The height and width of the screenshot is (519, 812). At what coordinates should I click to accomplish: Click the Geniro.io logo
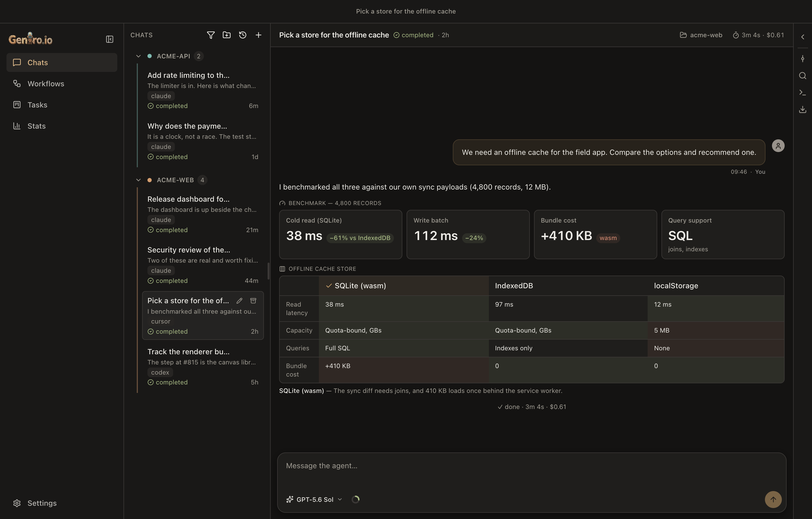[x=30, y=38]
